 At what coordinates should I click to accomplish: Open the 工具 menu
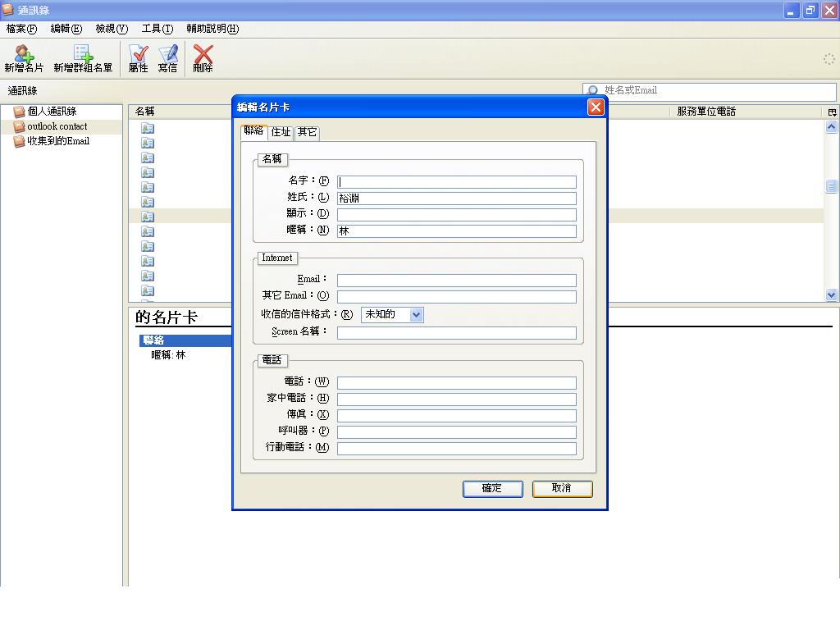157,29
